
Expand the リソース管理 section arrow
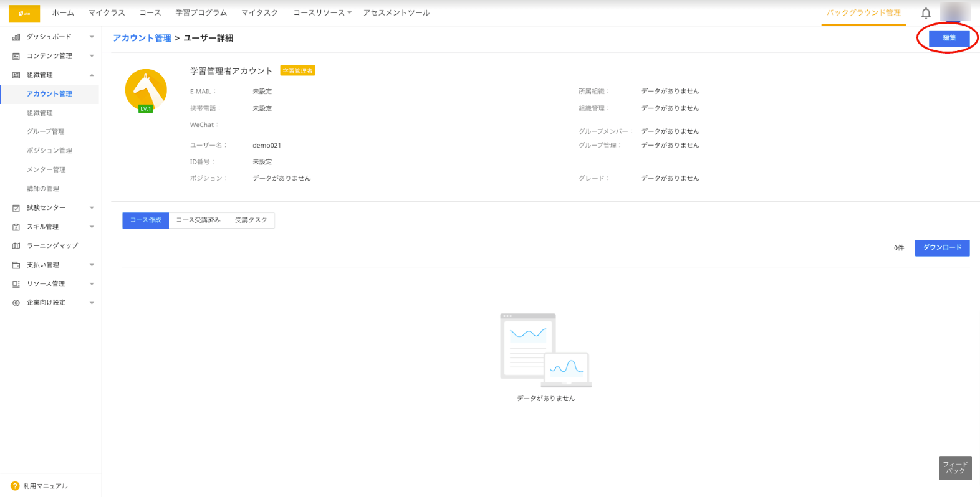point(92,284)
